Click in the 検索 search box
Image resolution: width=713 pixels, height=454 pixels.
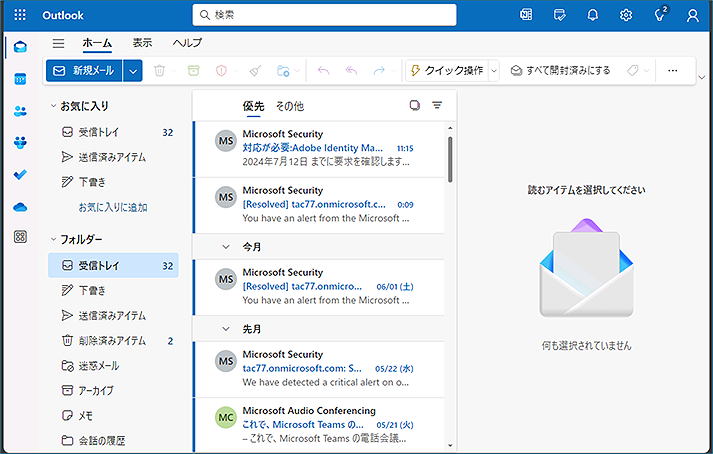pos(325,15)
